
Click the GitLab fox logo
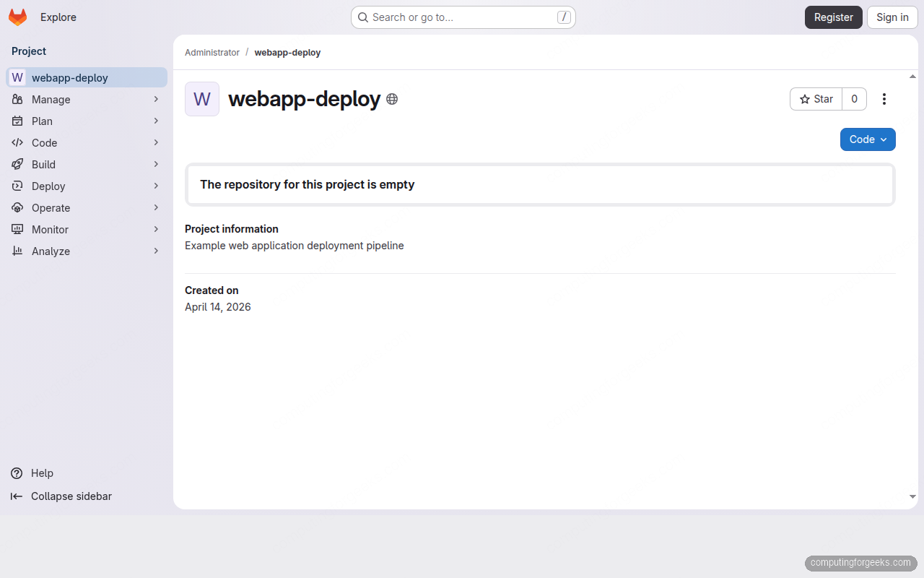17,17
